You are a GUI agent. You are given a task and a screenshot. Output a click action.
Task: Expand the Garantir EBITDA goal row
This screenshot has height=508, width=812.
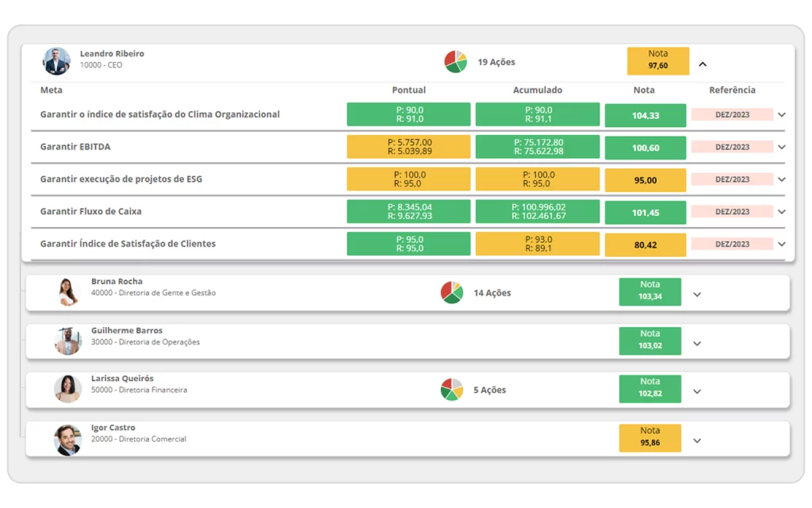(x=782, y=147)
